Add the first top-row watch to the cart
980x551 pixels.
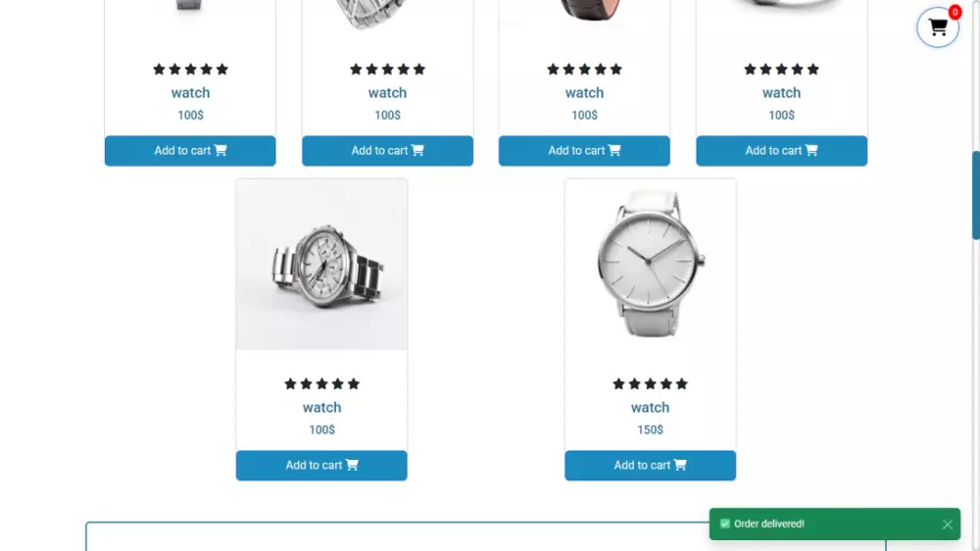[x=190, y=151]
